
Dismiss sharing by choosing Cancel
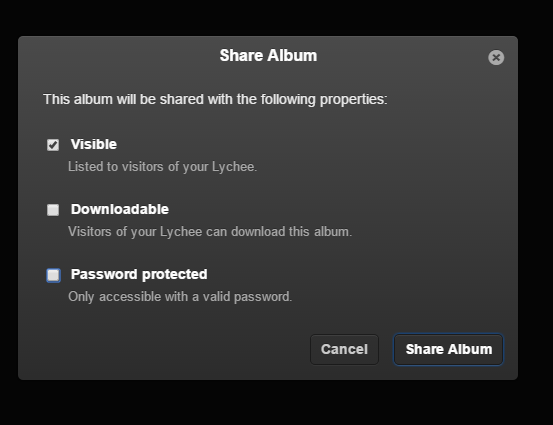pos(344,350)
